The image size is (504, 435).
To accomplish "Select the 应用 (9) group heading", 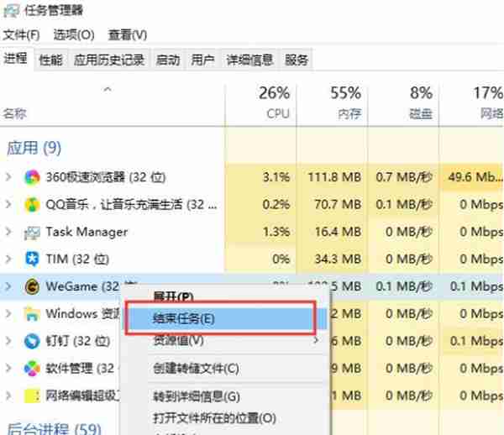I will (34, 148).
